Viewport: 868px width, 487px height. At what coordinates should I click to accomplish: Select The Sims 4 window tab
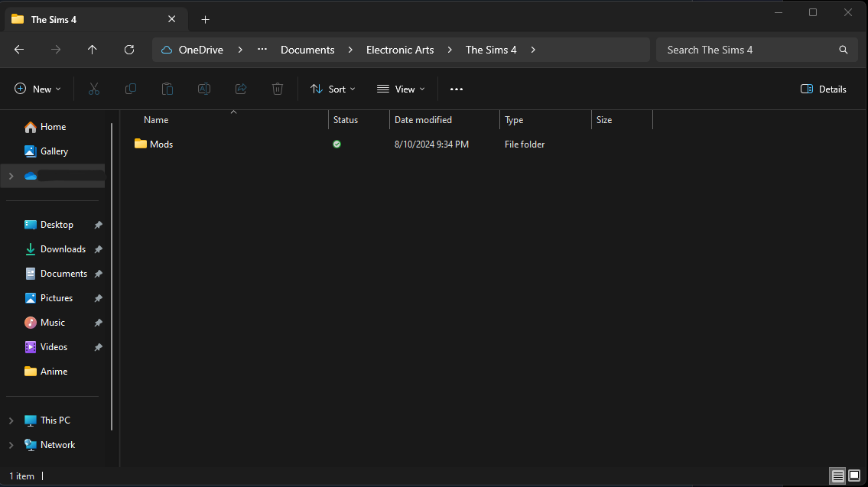96,19
